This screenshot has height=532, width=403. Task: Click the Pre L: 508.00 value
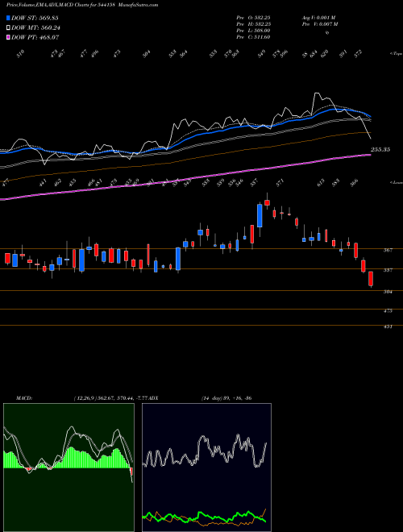pos(253,31)
